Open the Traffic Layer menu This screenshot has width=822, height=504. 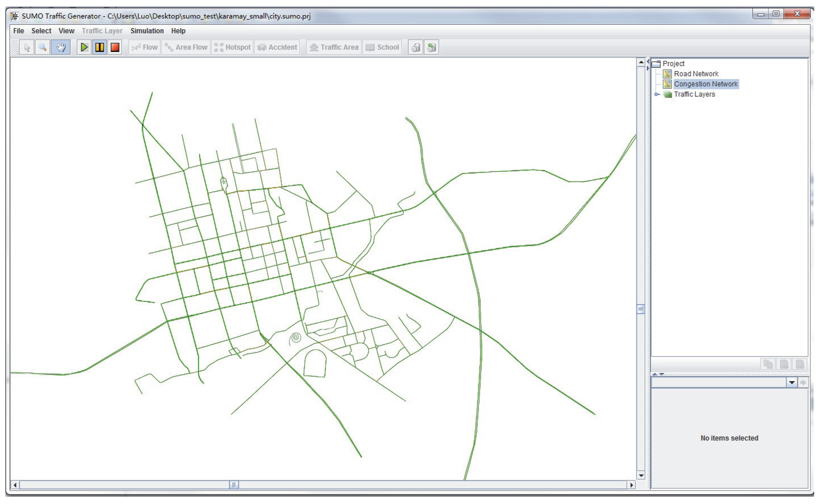(x=102, y=31)
